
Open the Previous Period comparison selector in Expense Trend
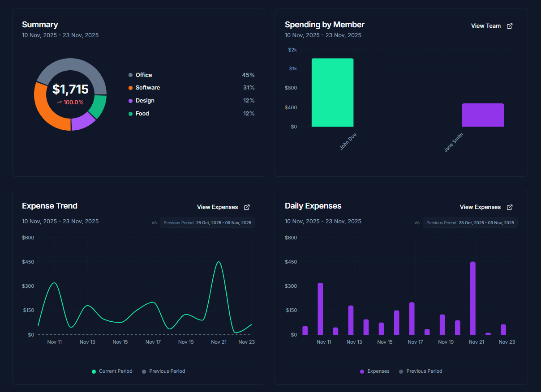207,222
